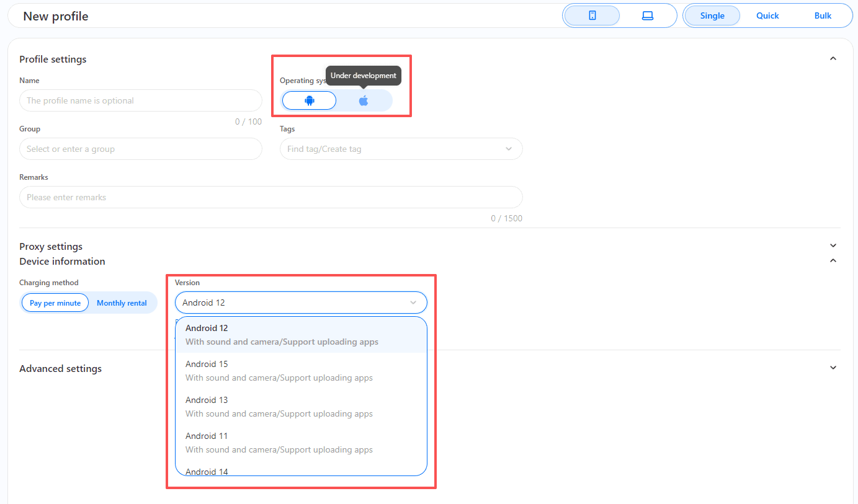Click the profile Name input field

[x=141, y=100]
